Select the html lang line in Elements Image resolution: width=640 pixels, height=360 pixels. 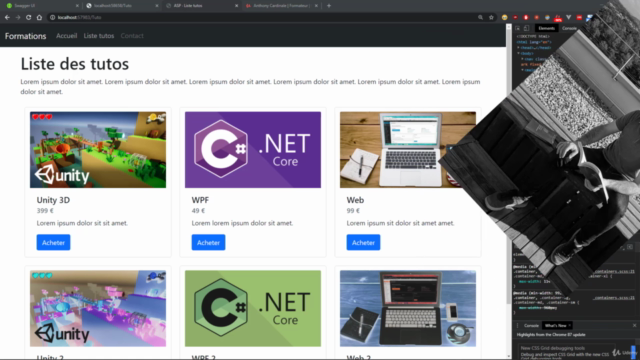click(534, 42)
